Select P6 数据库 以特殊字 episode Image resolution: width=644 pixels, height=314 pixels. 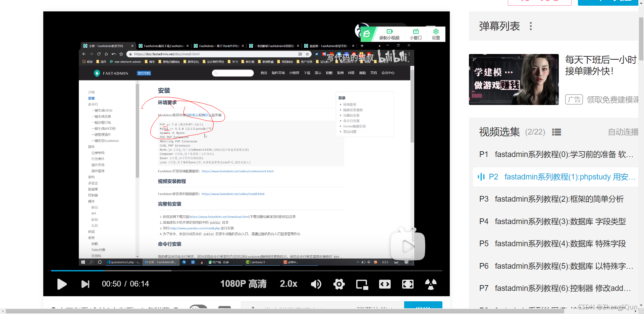(556, 266)
